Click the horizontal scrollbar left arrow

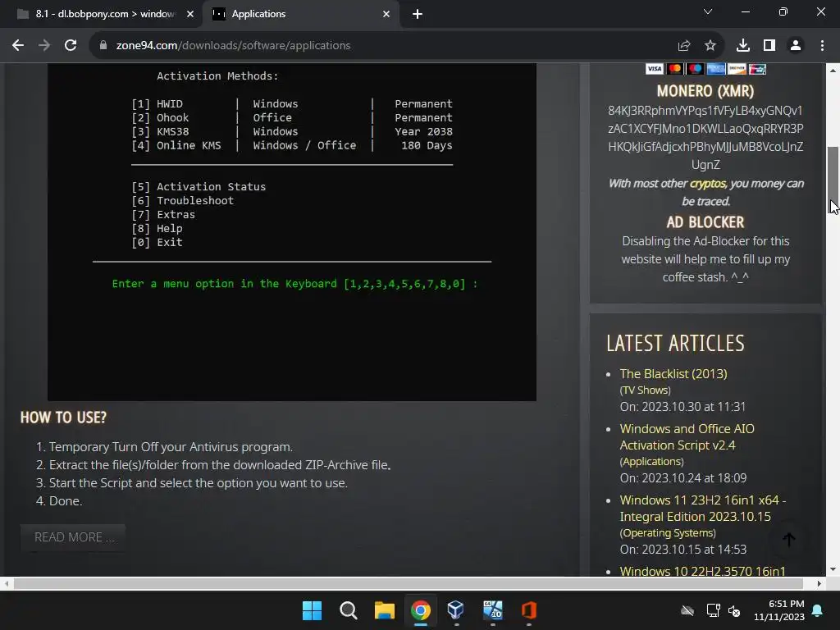tap(7, 583)
